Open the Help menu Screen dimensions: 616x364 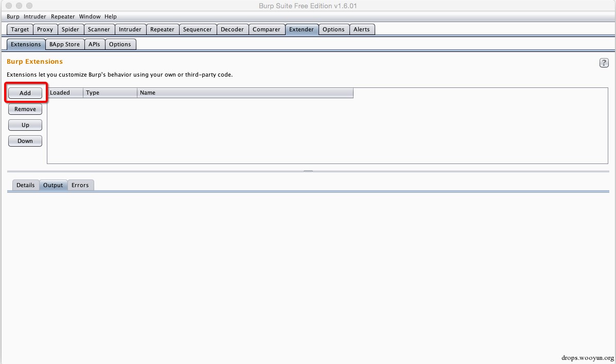coord(111,16)
